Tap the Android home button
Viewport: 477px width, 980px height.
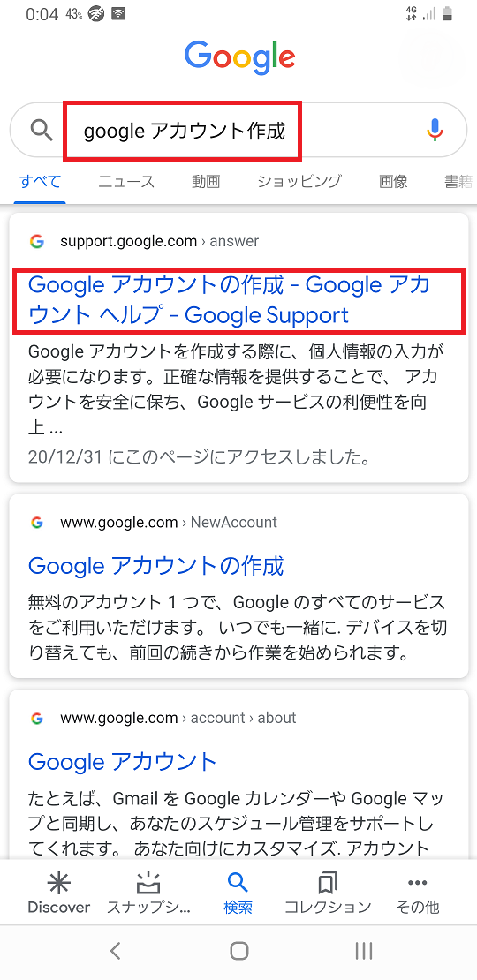pyautogui.click(x=238, y=951)
